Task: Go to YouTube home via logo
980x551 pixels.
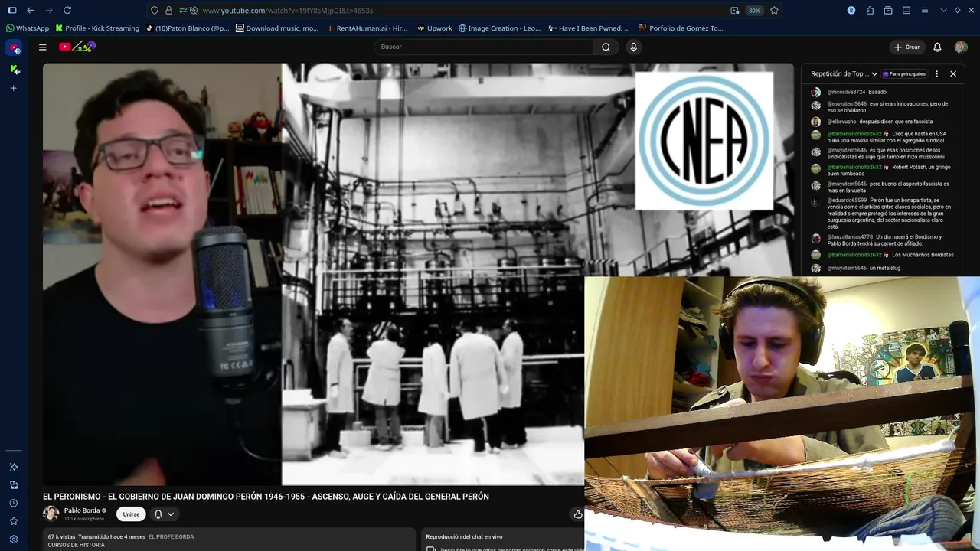Action: 77,47
